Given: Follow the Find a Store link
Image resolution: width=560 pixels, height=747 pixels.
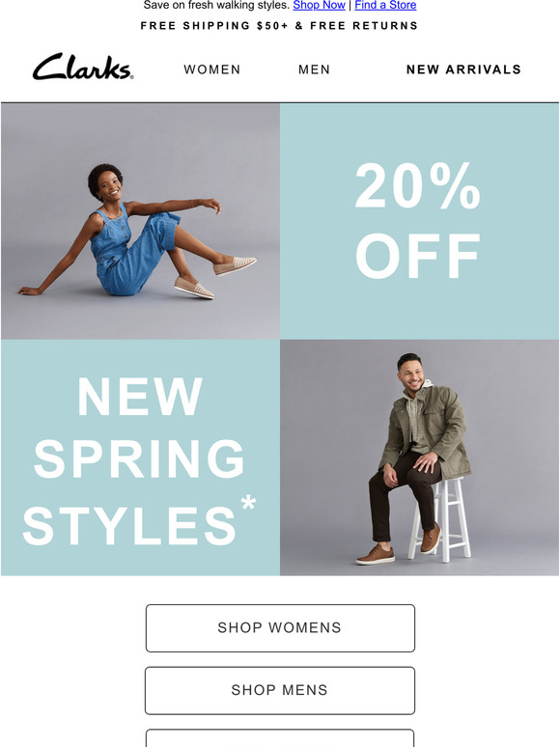Looking at the screenshot, I should (385, 5).
